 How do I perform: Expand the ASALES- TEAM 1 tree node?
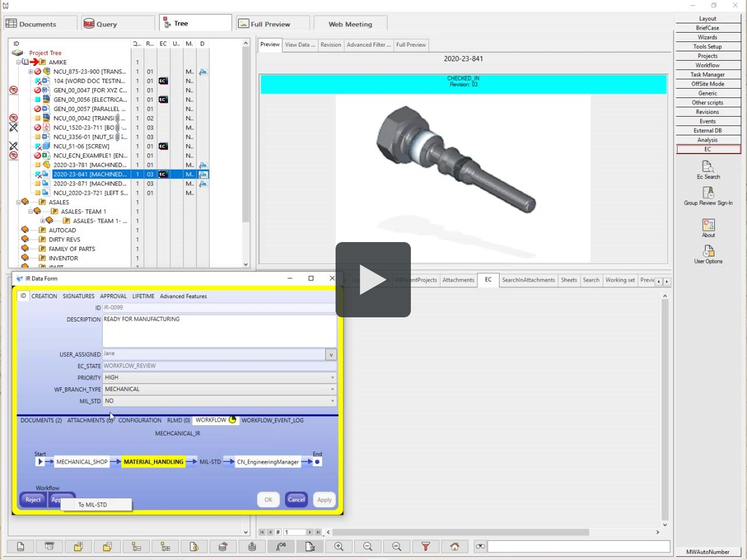pyautogui.click(x=29, y=211)
